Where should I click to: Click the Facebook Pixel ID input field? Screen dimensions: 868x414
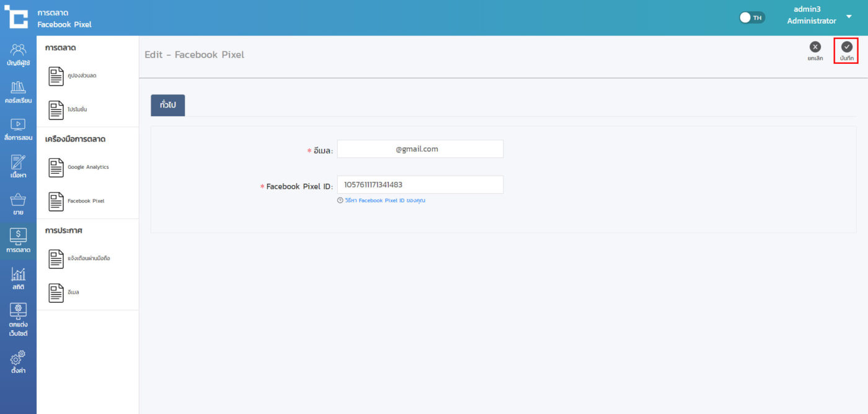point(420,185)
